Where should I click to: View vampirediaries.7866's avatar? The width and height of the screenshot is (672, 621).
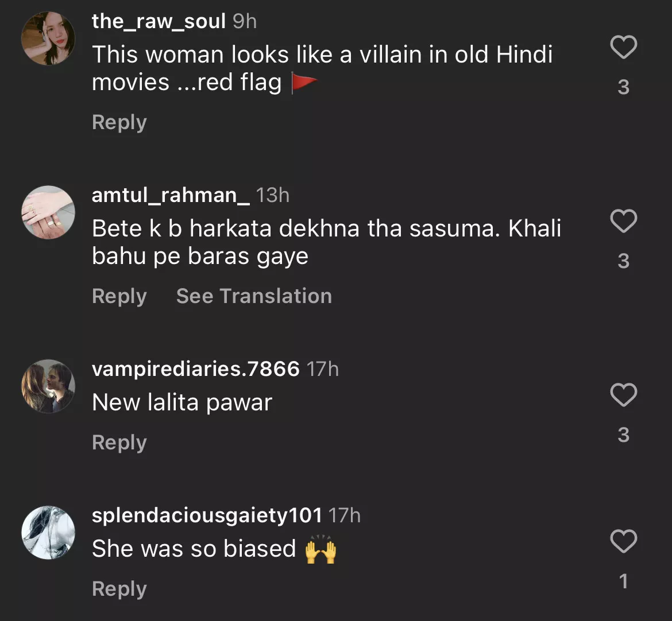coord(48,386)
